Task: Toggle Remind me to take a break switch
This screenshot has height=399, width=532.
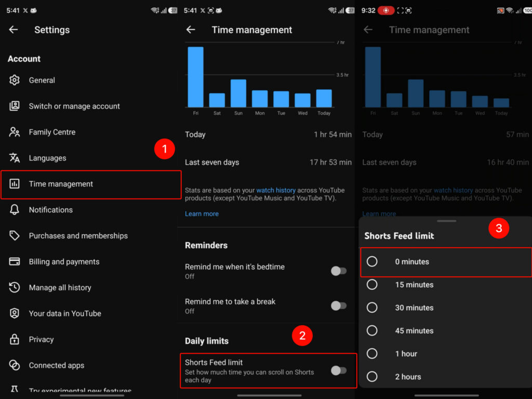Action: 339,305
